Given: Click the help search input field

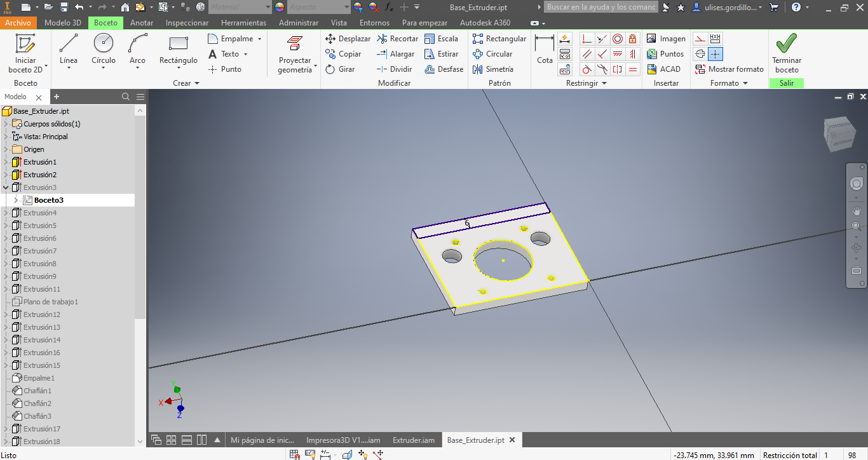Looking at the screenshot, I should tap(601, 7).
